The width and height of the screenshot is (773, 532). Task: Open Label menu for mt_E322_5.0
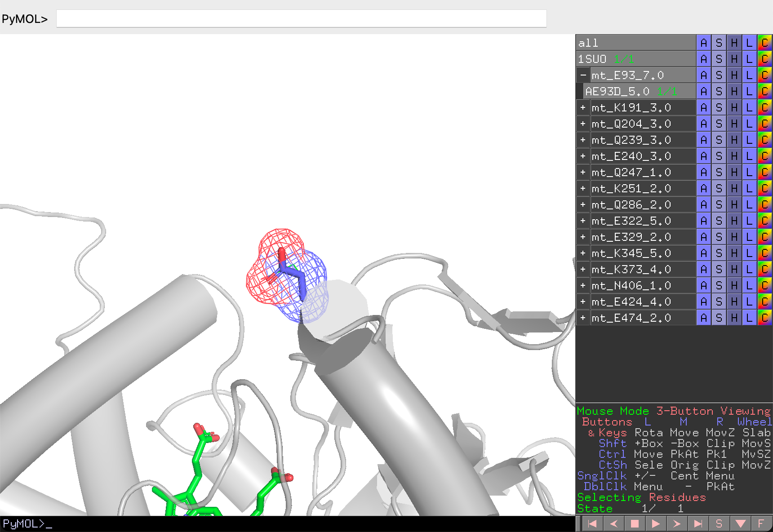[x=749, y=221]
